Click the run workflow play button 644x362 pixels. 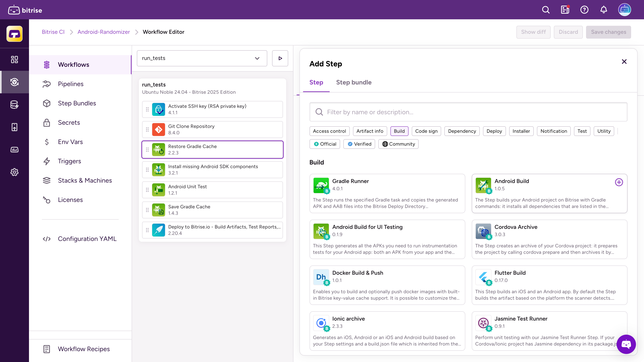point(280,58)
